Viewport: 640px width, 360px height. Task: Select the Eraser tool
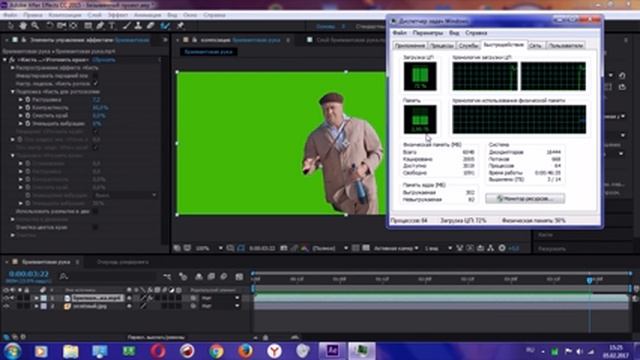(151, 26)
